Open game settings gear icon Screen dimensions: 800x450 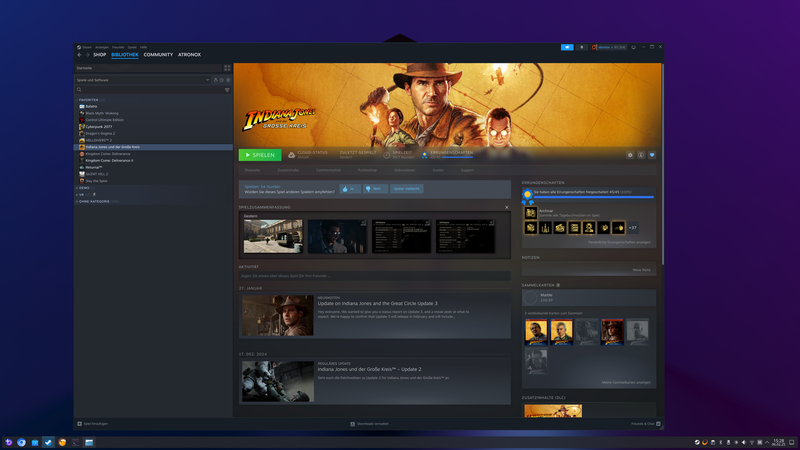pyautogui.click(x=630, y=155)
